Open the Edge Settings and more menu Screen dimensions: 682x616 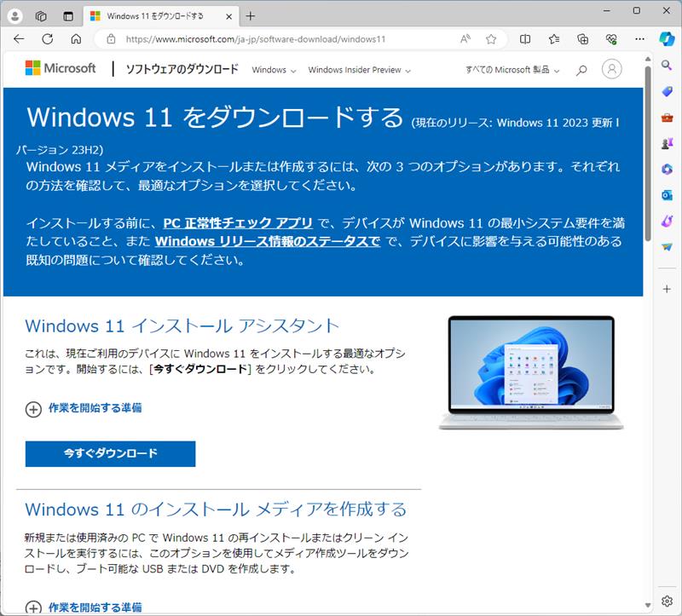pyautogui.click(x=639, y=39)
